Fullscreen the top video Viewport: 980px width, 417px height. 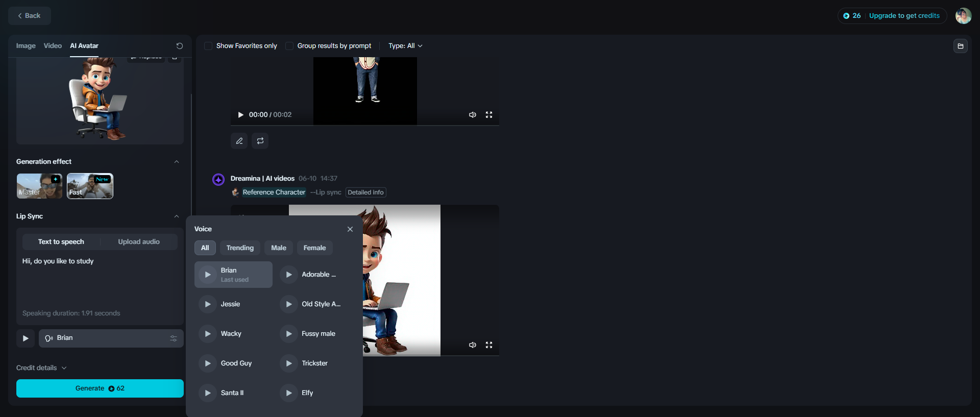click(x=489, y=115)
